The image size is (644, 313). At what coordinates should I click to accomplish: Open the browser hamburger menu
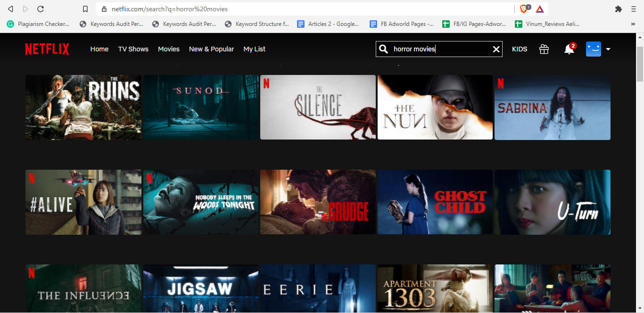(634, 9)
